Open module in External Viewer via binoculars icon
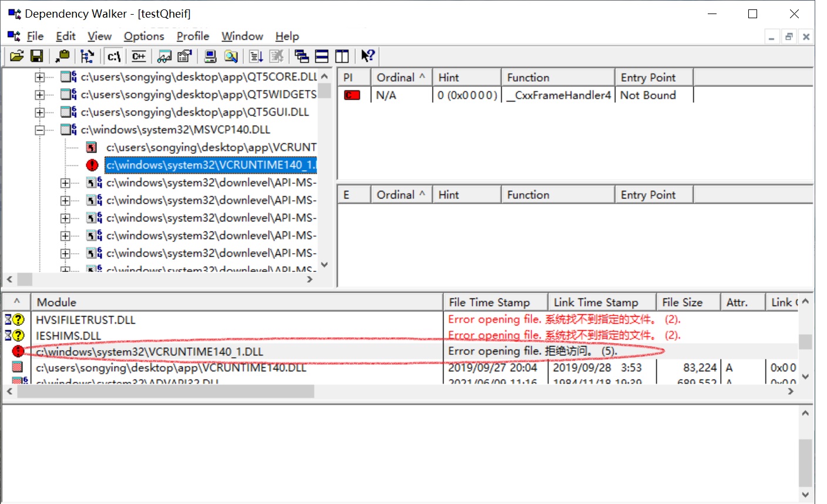Image resolution: width=827 pixels, height=504 pixels. [x=166, y=56]
